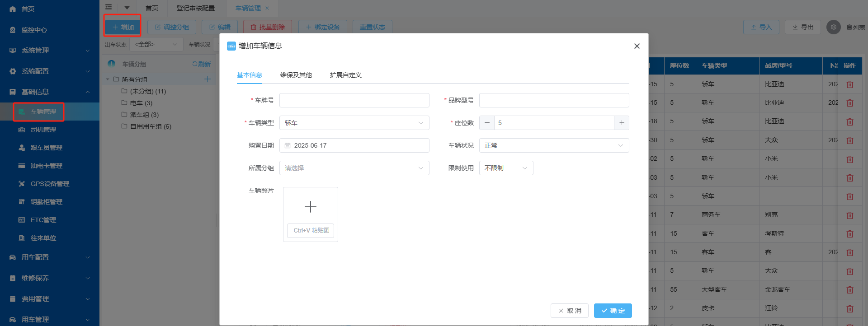Screen dimensions: 868x326
Task: Click the 品牌型号 input field
Action: coord(554,100)
